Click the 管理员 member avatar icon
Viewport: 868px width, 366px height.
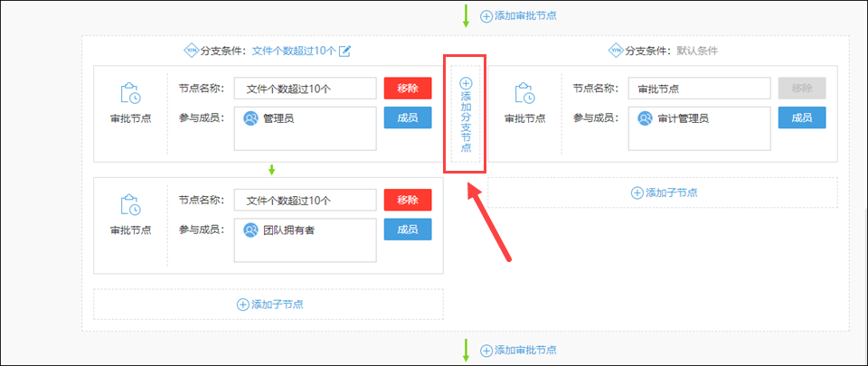point(250,117)
